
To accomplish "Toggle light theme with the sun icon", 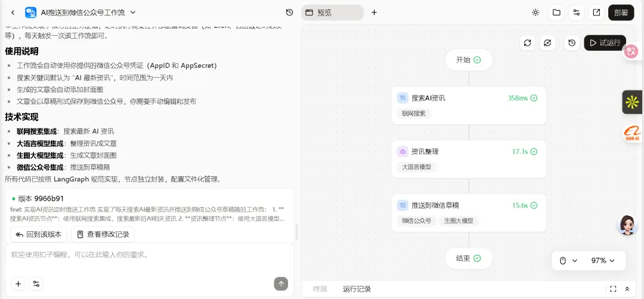I will [x=535, y=13].
